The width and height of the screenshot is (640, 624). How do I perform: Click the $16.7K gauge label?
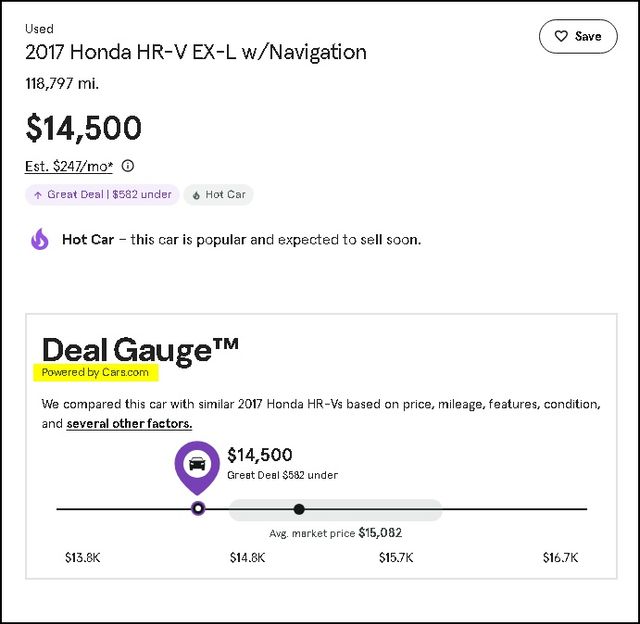point(560,557)
